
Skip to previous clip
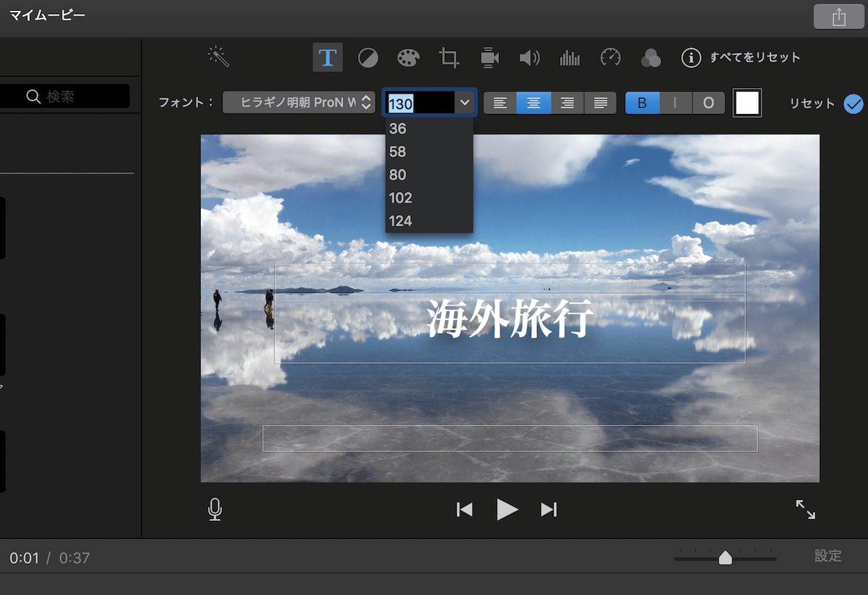point(465,510)
